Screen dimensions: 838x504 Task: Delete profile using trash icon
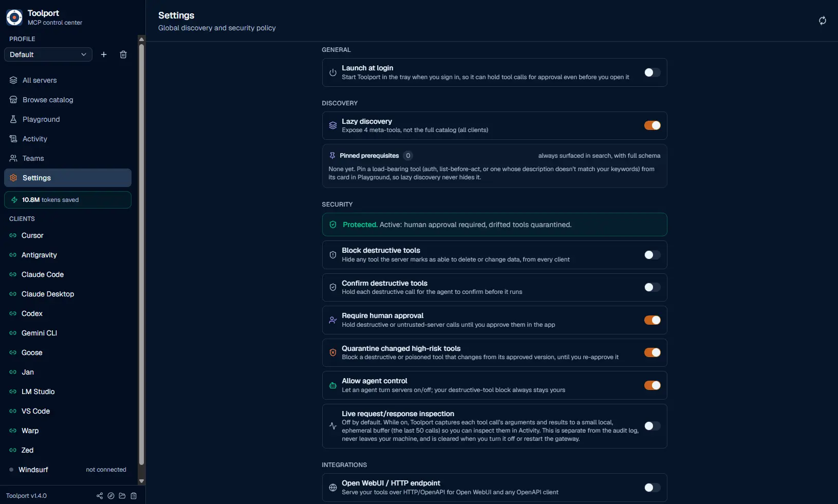(x=123, y=54)
